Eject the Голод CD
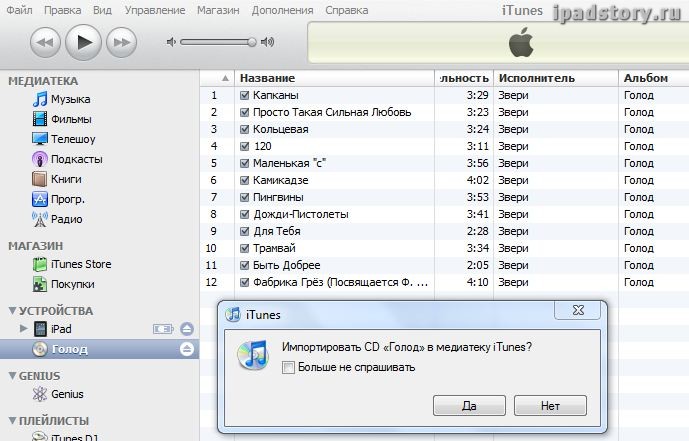This screenshot has height=441, width=689. point(187,349)
